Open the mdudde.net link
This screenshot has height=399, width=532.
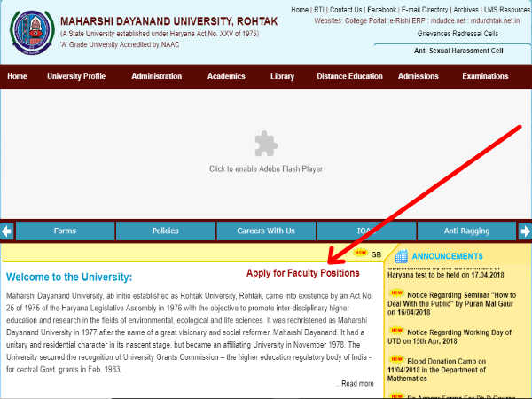[448, 20]
